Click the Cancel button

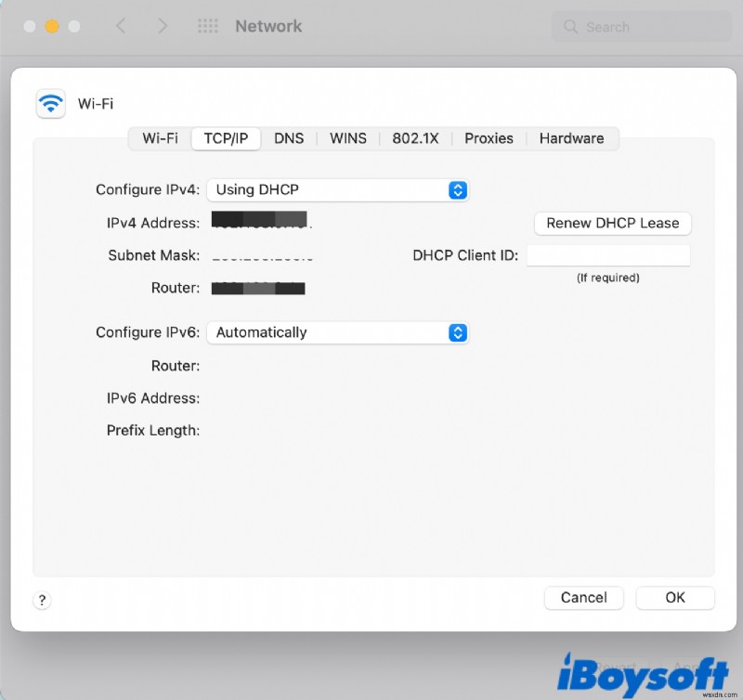pos(583,598)
